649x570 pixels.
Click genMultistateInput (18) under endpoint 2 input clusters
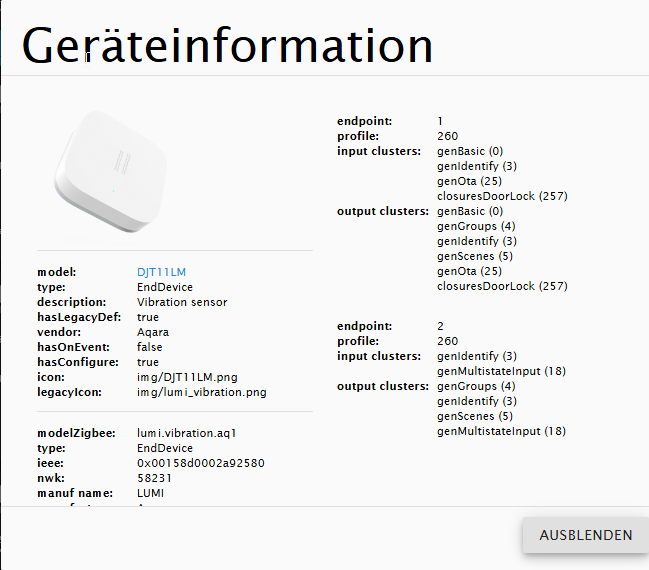[501, 371]
